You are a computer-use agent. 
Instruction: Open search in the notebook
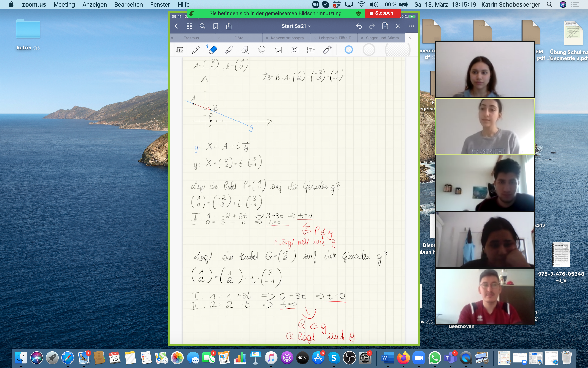point(202,26)
